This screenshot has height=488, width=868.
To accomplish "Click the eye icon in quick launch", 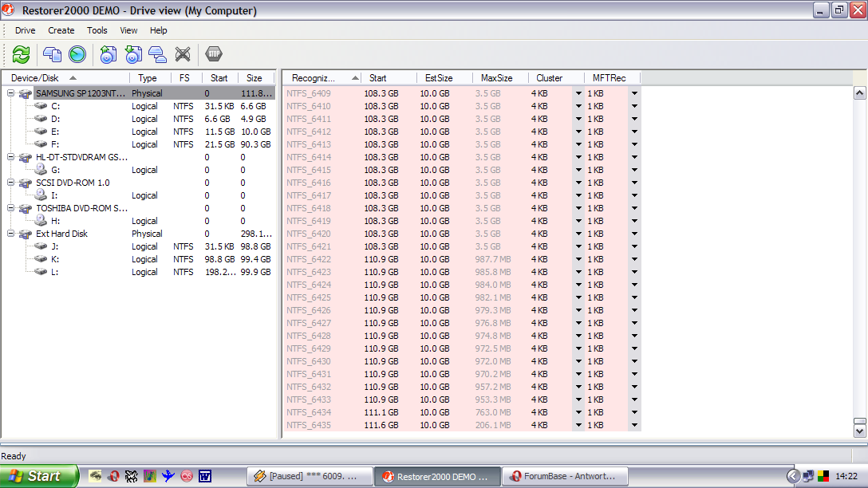I will click(95, 476).
